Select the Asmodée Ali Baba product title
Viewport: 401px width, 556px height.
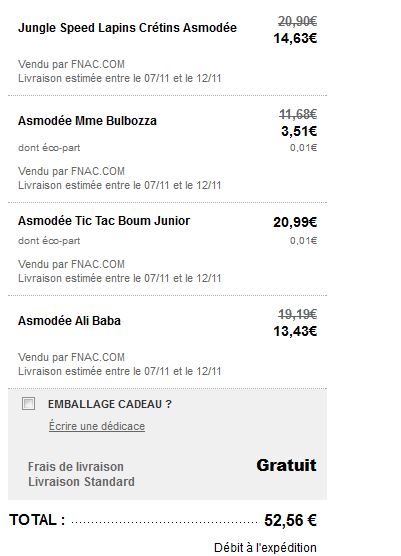pos(69,321)
